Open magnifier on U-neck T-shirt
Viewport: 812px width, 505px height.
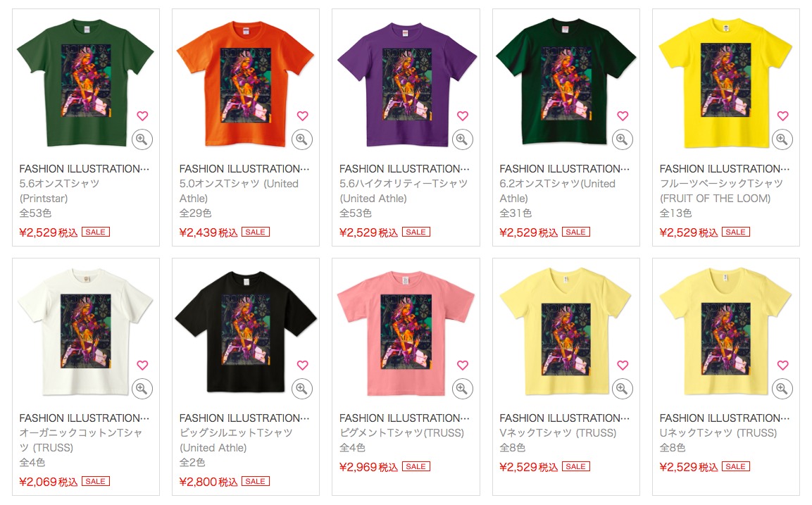[782, 389]
